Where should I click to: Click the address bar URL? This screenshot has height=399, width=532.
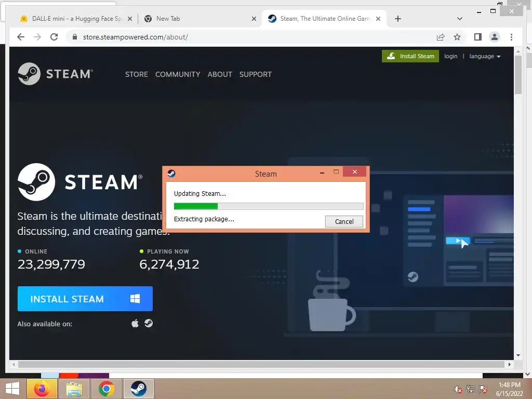pos(136,37)
